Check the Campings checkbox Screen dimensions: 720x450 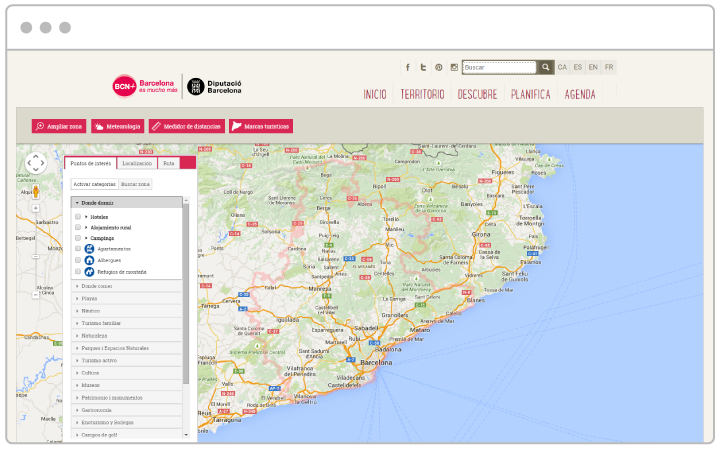[78, 238]
